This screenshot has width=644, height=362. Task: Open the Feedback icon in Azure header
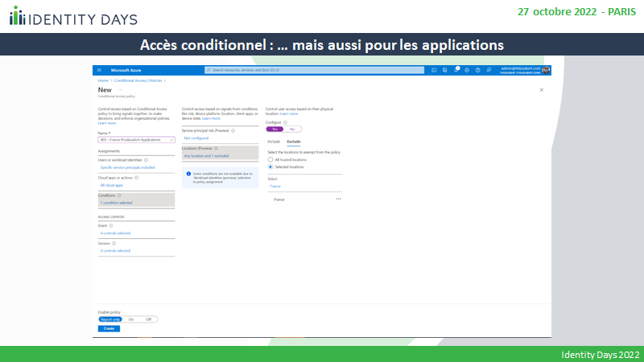coord(489,70)
